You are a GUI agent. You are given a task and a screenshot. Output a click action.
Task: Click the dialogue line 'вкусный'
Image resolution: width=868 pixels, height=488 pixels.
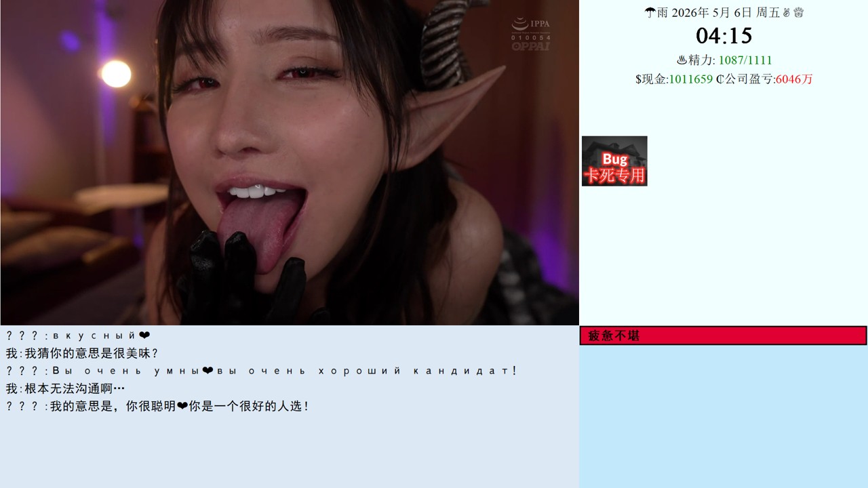click(x=78, y=335)
